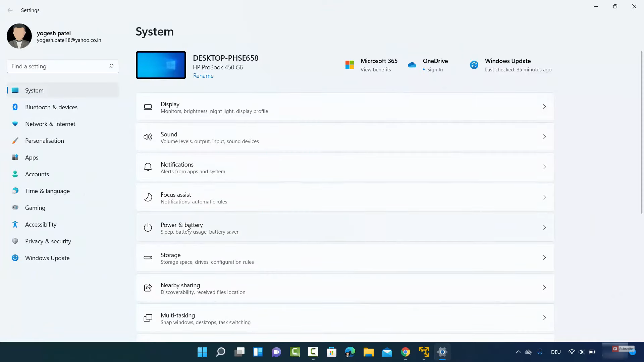Screen dimensions: 644x362
Task: Click the Windows Update sync icon at top
Action: (474, 65)
